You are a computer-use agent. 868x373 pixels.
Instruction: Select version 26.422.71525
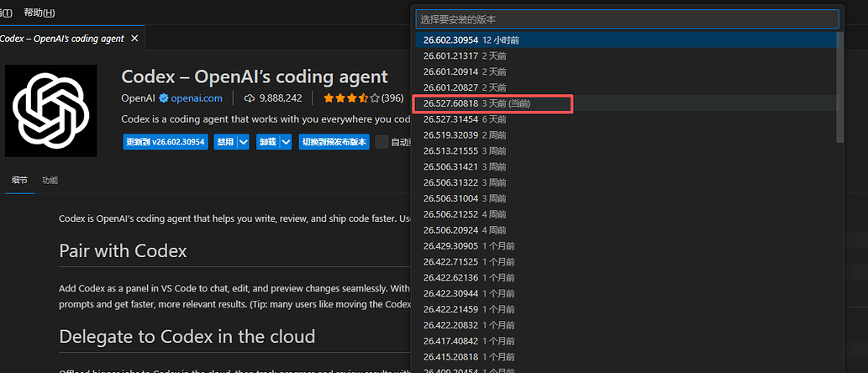tap(627, 262)
